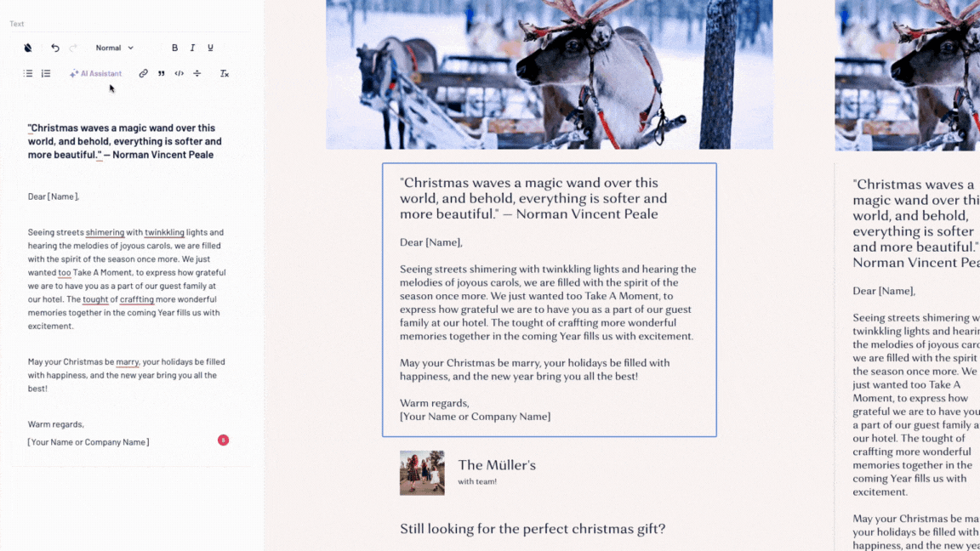Click the color drop icon in the toolbar
The height and width of the screenshot is (551, 980).
(x=28, y=48)
